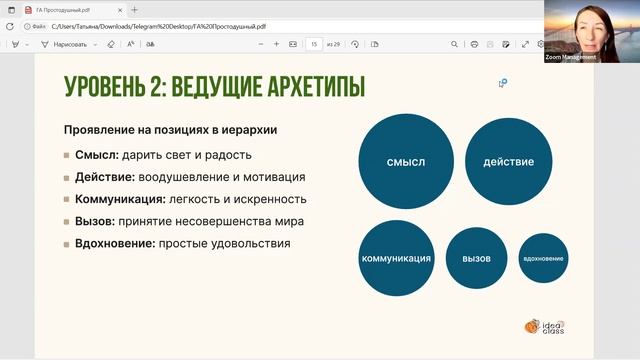Viewport: 640px width, 360px height.
Task: Click the heading Уровень 2: Ведущие архетипы
Action: click(x=214, y=87)
